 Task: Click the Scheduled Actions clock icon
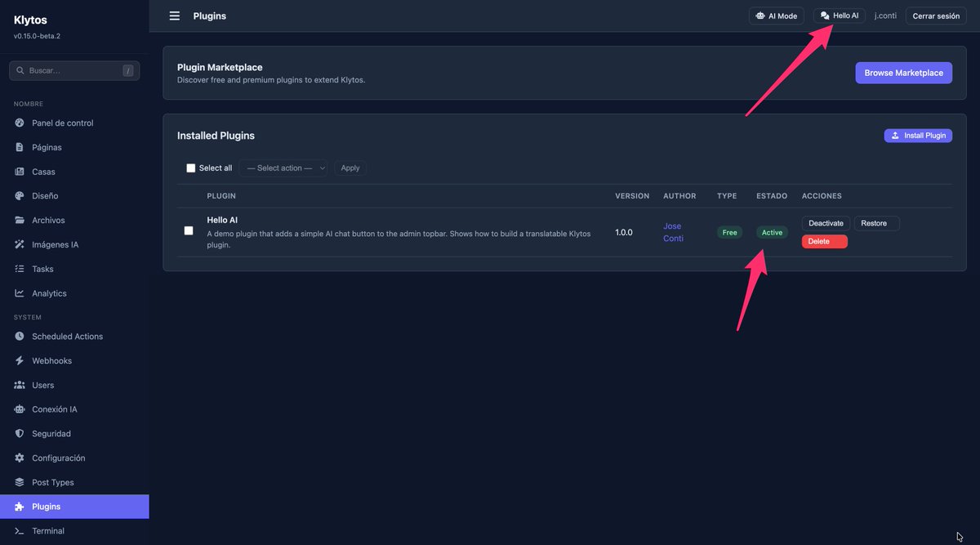pyautogui.click(x=20, y=337)
